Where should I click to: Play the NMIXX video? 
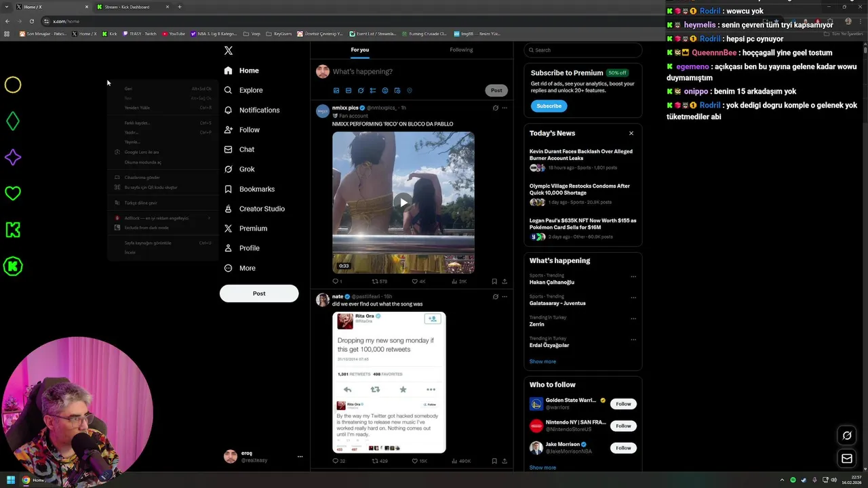coord(403,202)
